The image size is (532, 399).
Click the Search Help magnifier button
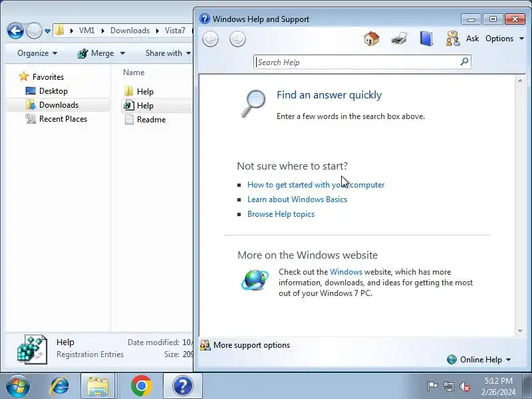coord(464,62)
